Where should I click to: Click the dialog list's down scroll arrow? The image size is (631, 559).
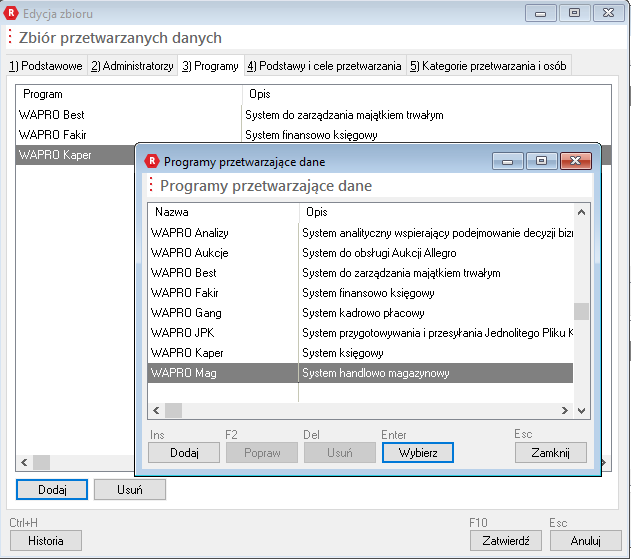point(581,410)
